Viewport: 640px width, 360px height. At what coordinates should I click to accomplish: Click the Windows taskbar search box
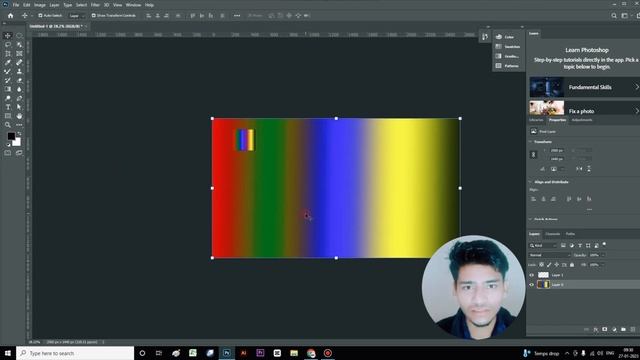[75, 353]
